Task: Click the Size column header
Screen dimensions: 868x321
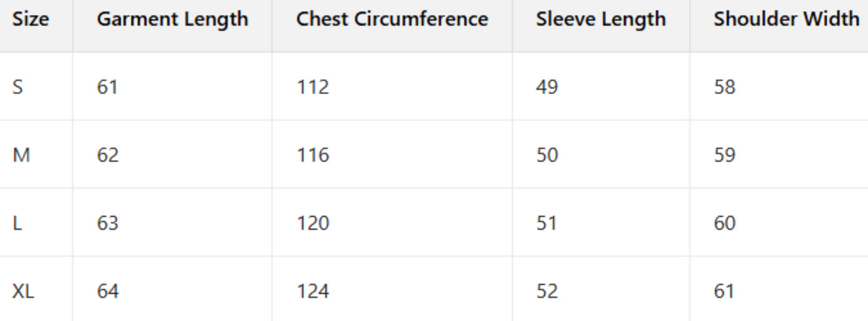Action: pos(31,19)
